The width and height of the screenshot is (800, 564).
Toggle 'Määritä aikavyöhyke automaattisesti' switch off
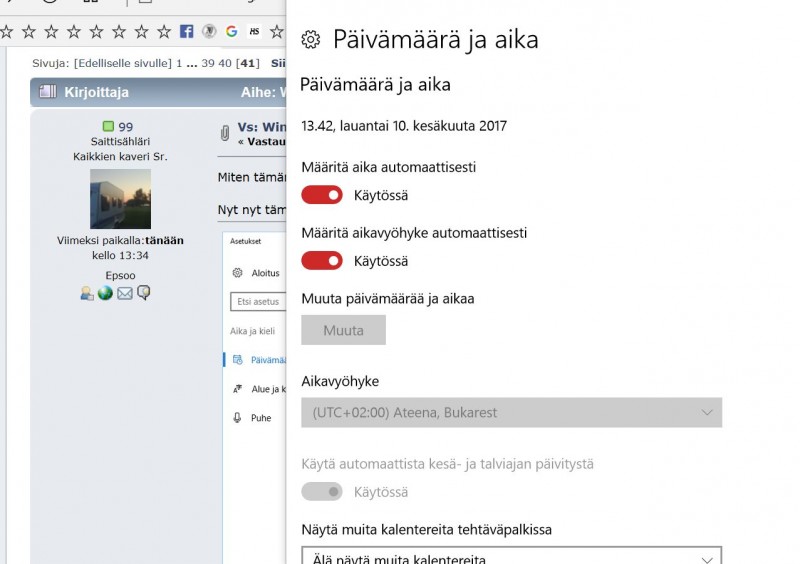322,261
